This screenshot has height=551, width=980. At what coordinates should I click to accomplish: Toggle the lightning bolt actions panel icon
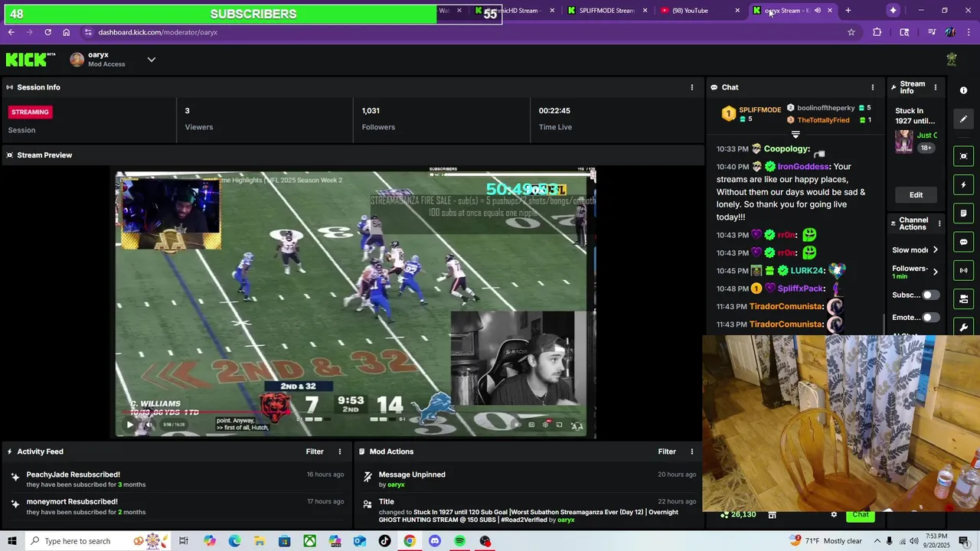pos(963,184)
